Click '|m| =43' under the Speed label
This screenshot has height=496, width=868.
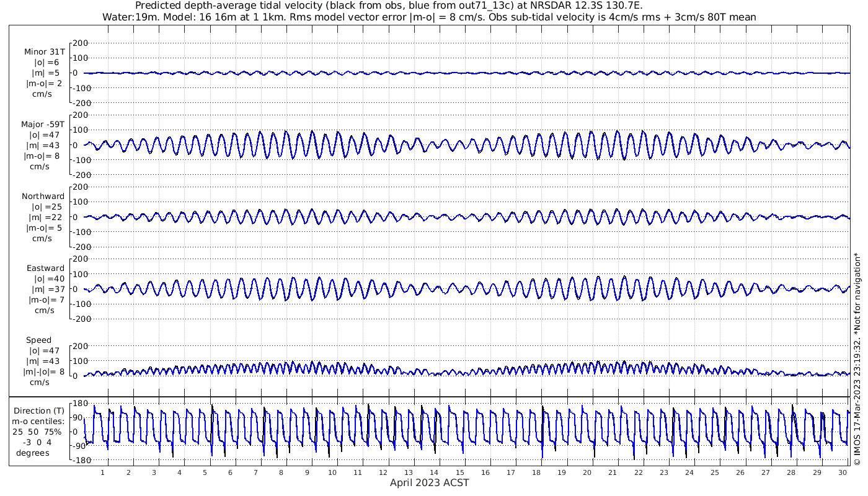coord(43,361)
